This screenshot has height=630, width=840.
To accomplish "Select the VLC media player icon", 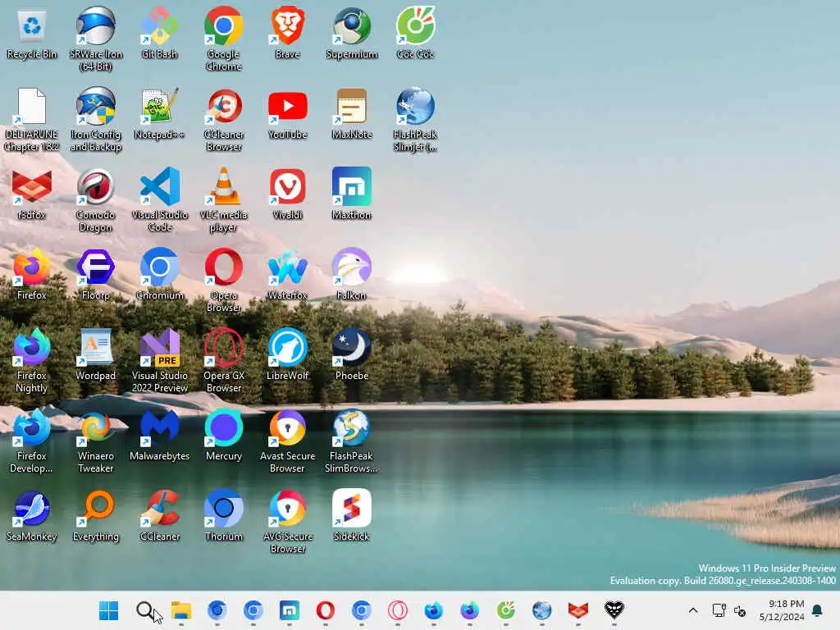I will point(224,199).
